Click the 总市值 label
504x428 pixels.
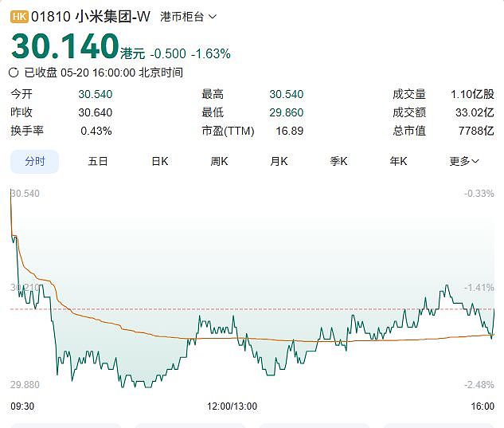click(x=409, y=131)
